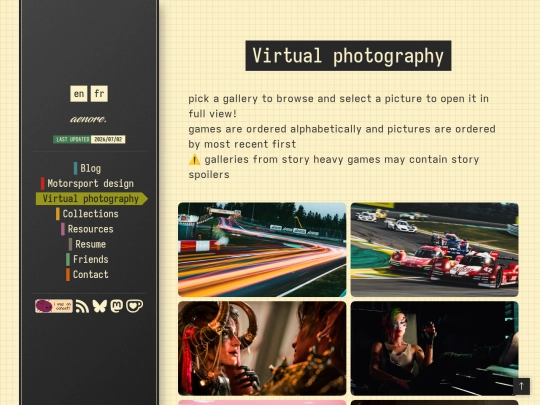
Task: Open the Blog page
Action: 87,168
